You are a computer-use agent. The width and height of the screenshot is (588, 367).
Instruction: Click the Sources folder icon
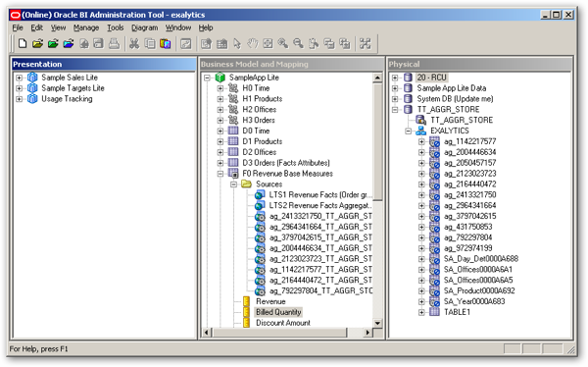pos(246,184)
